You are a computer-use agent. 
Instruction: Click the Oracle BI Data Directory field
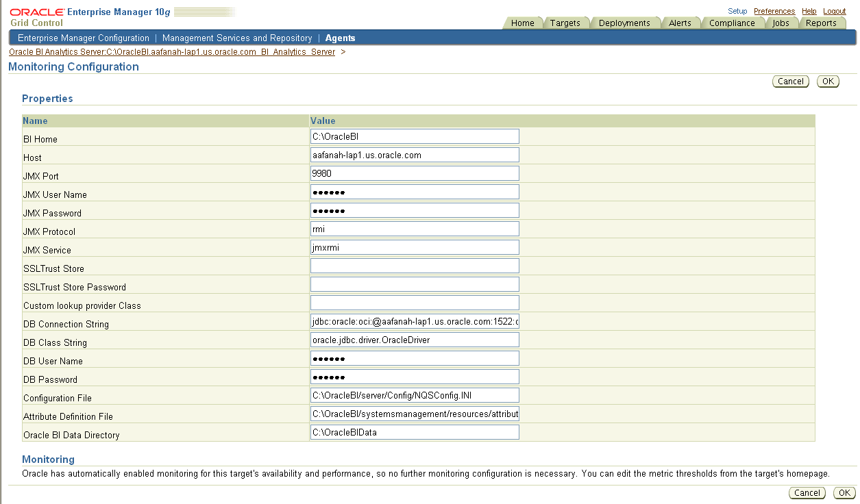coord(415,432)
